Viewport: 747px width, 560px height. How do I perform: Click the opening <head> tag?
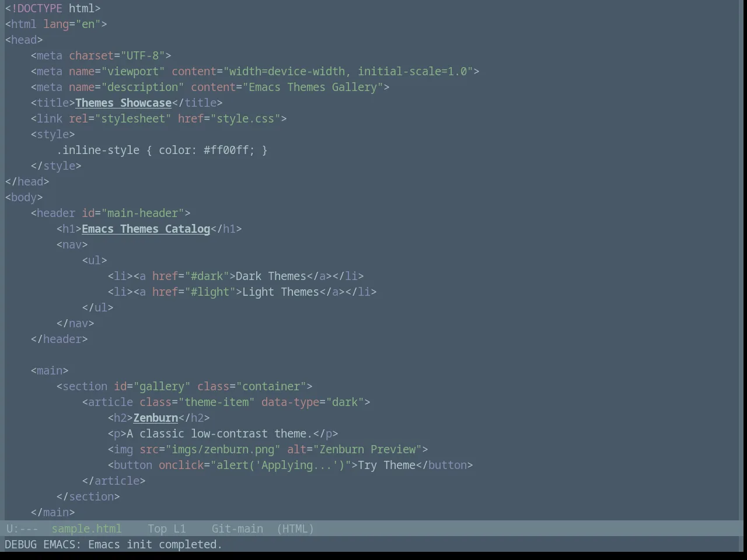click(24, 40)
